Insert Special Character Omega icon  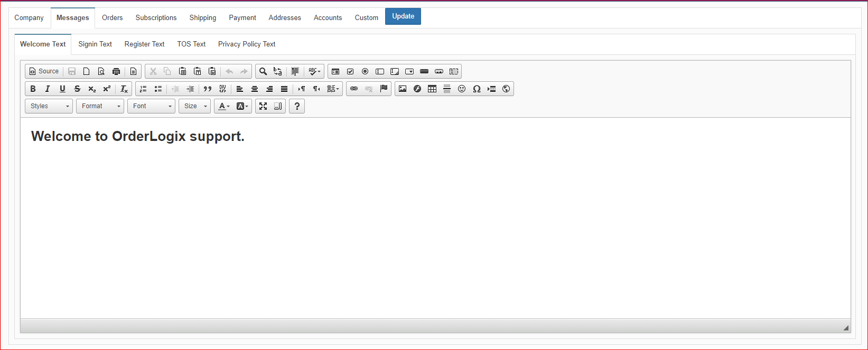[477, 89]
